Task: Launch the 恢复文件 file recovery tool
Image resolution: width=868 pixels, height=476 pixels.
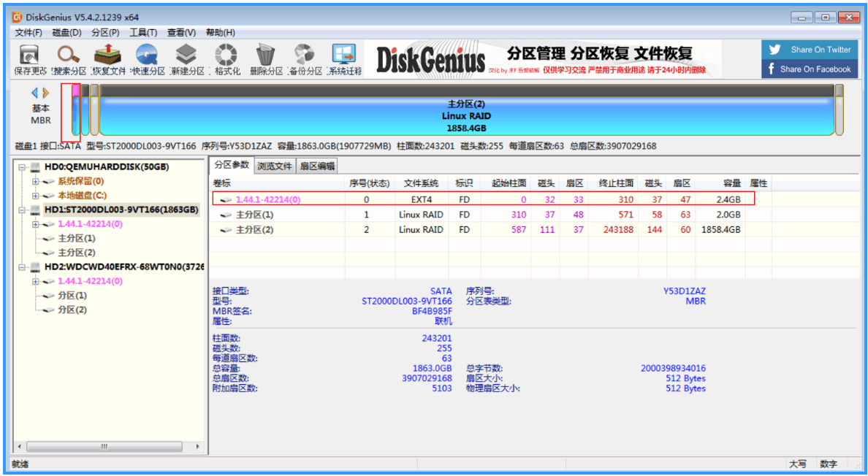Action: (x=108, y=60)
